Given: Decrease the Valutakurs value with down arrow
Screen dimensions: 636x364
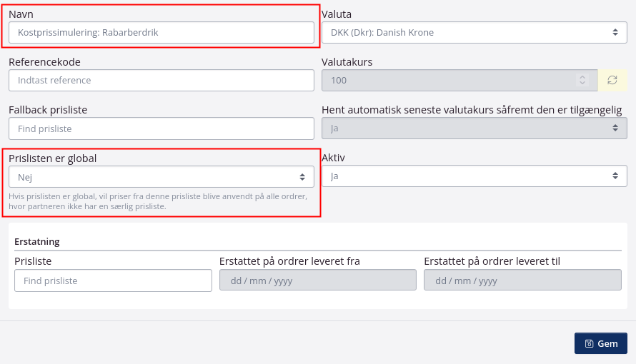Looking at the screenshot, I should [582, 84].
